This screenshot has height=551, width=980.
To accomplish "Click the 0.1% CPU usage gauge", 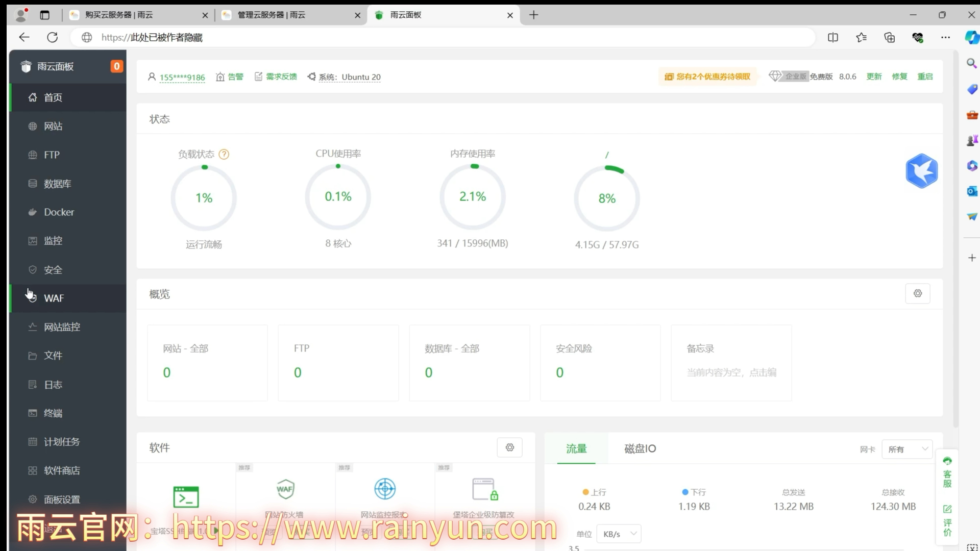I will click(338, 196).
